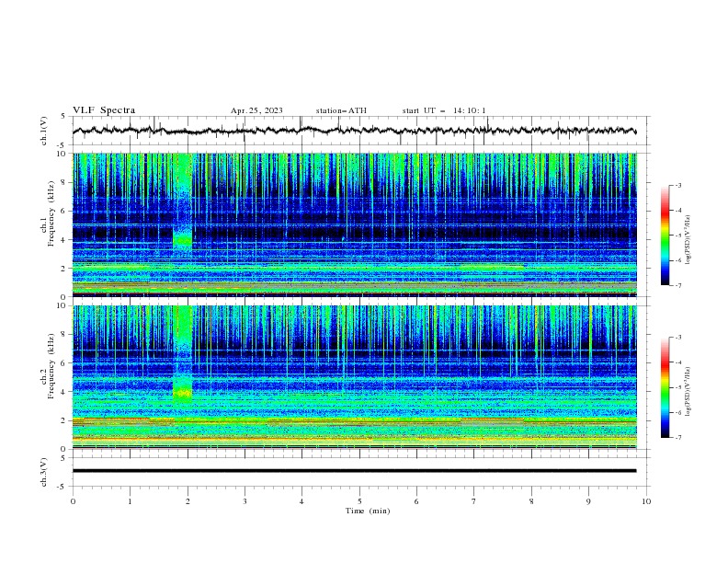Click the ch.2 spectrogram panel

click(354, 377)
